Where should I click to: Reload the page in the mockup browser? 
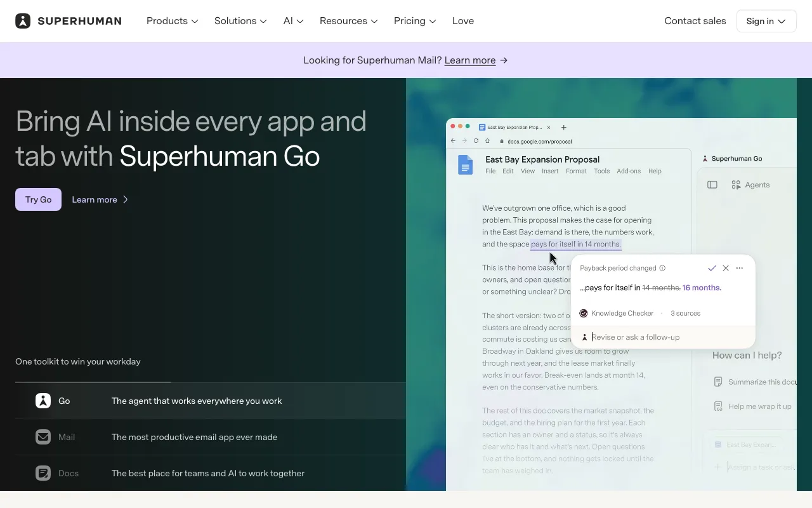point(476,141)
